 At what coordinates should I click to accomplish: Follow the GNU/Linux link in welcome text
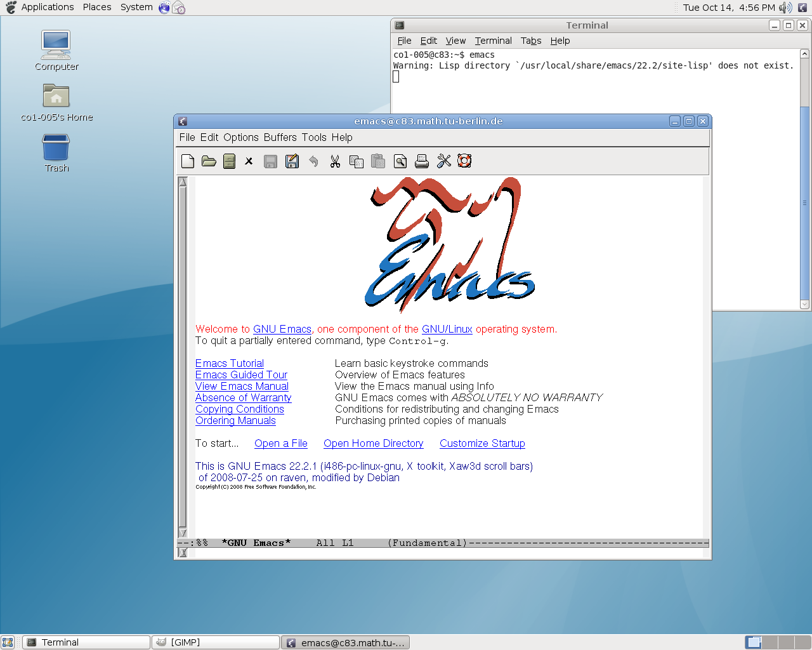point(447,329)
